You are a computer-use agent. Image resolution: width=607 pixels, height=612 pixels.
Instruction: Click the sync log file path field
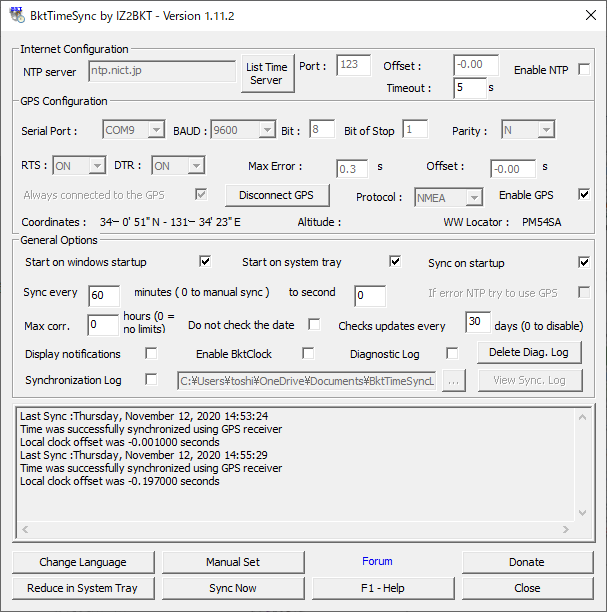click(x=306, y=381)
